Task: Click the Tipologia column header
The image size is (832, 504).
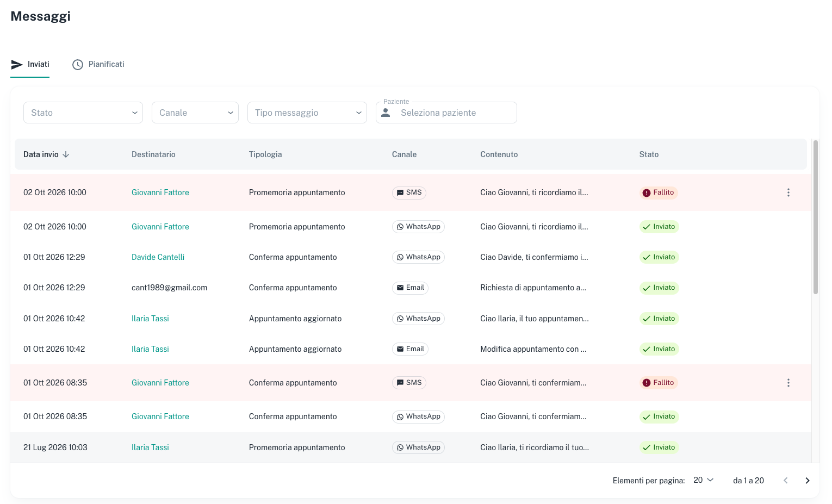Action: (x=265, y=154)
